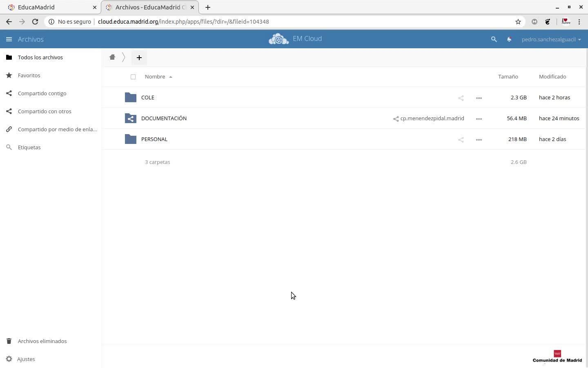588x368 pixels.
Task: Select Favoritos in sidebar
Action: point(51,75)
